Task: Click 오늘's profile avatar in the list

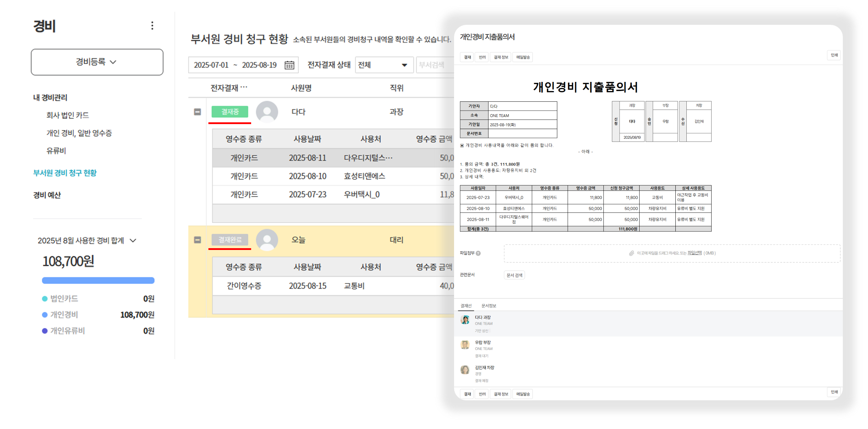Action: 267,240
